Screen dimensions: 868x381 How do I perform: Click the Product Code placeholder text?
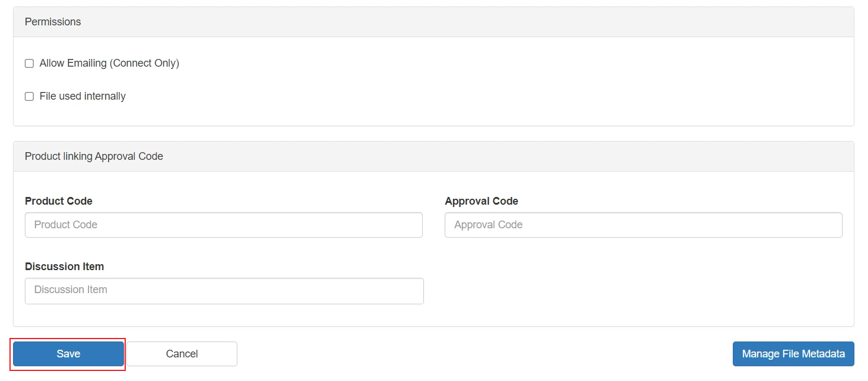click(x=66, y=225)
